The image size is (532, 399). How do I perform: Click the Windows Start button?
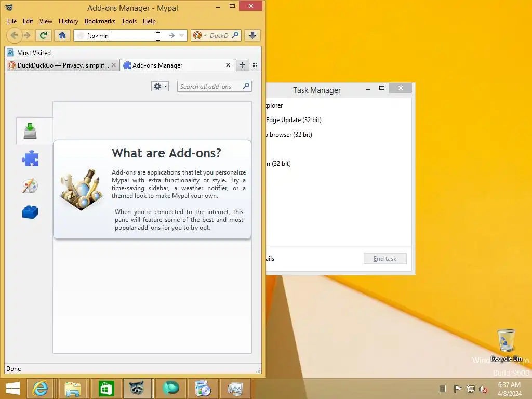[13, 389]
